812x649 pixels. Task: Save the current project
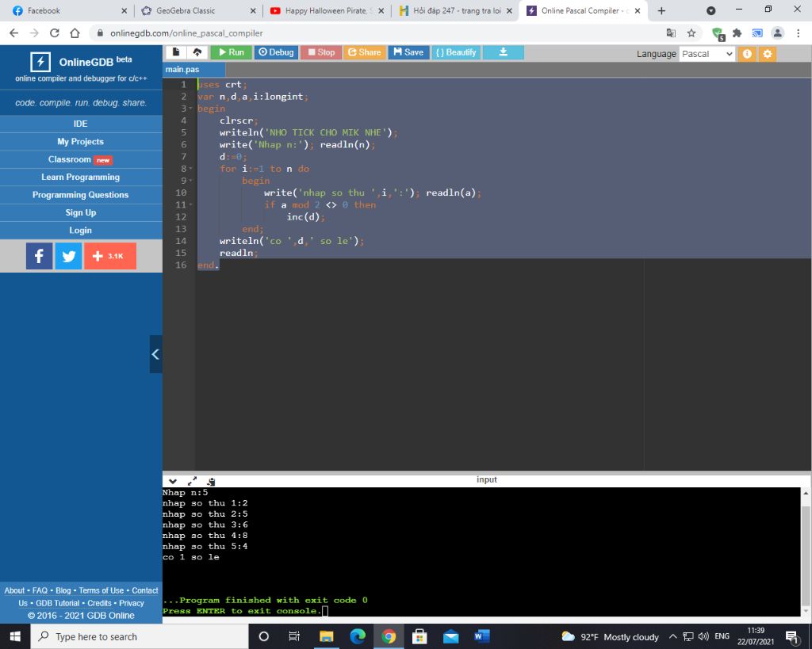(x=408, y=52)
